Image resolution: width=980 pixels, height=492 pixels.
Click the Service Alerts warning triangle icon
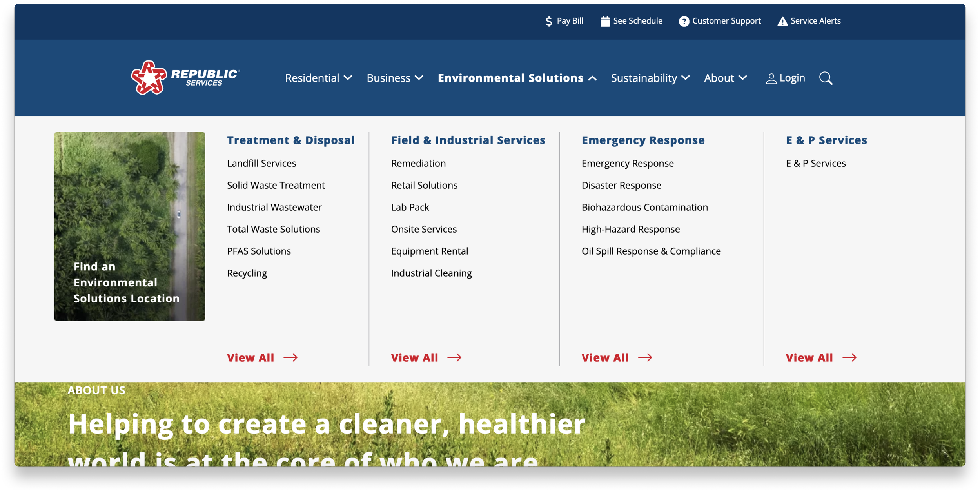pos(782,21)
